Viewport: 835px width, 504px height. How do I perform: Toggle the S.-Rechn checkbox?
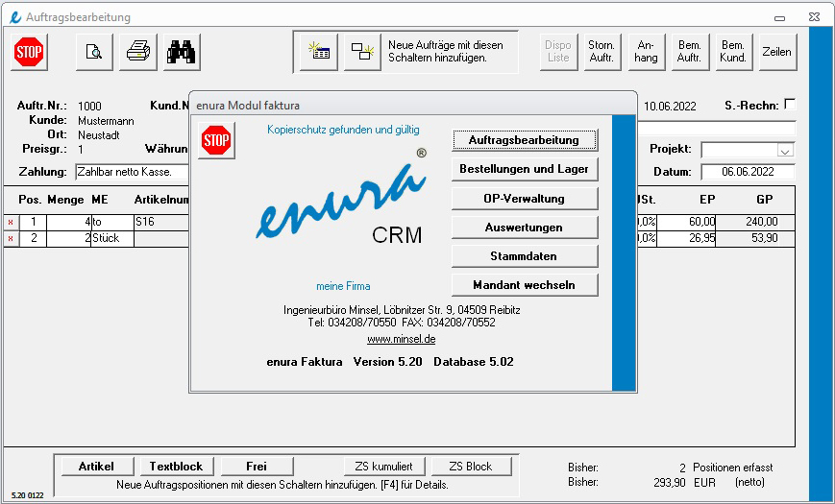(x=790, y=105)
